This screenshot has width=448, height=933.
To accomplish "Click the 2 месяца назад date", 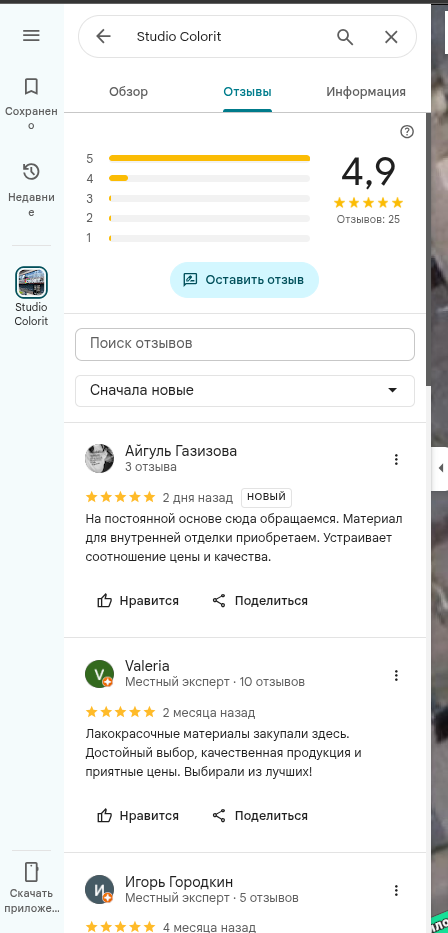I will click(x=209, y=712).
